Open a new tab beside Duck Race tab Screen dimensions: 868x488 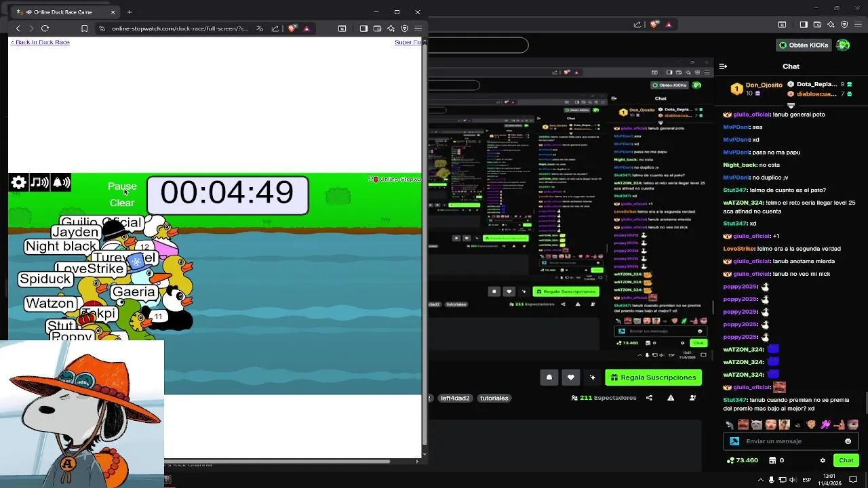tap(130, 12)
